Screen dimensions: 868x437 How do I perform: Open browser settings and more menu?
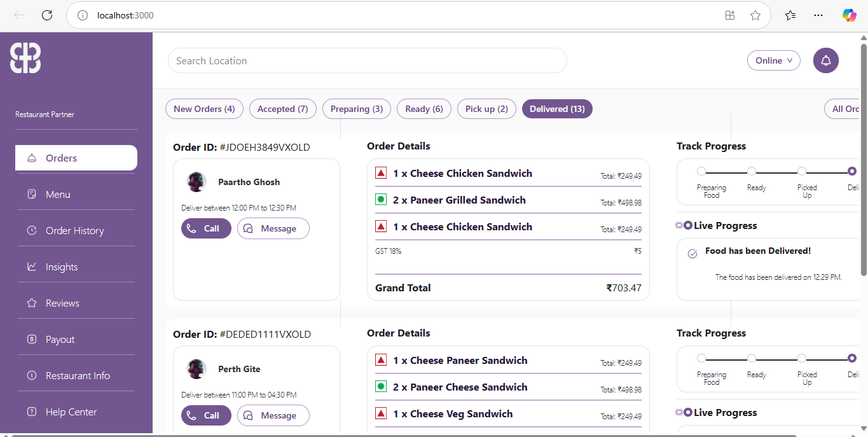[x=818, y=15]
